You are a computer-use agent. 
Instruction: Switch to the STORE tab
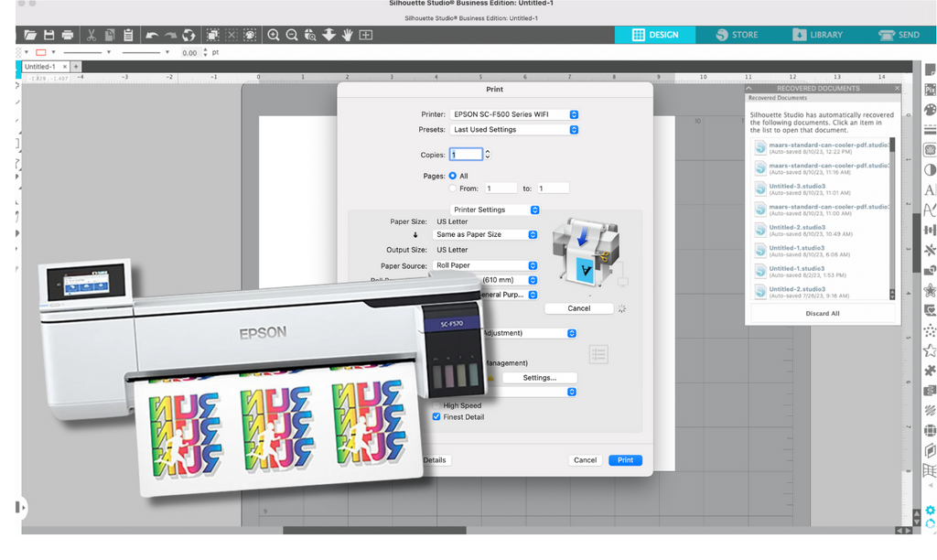coord(738,35)
